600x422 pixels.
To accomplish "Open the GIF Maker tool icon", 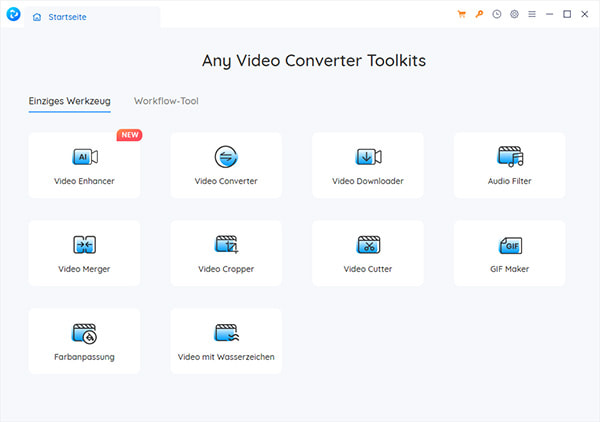I will click(510, 245).
